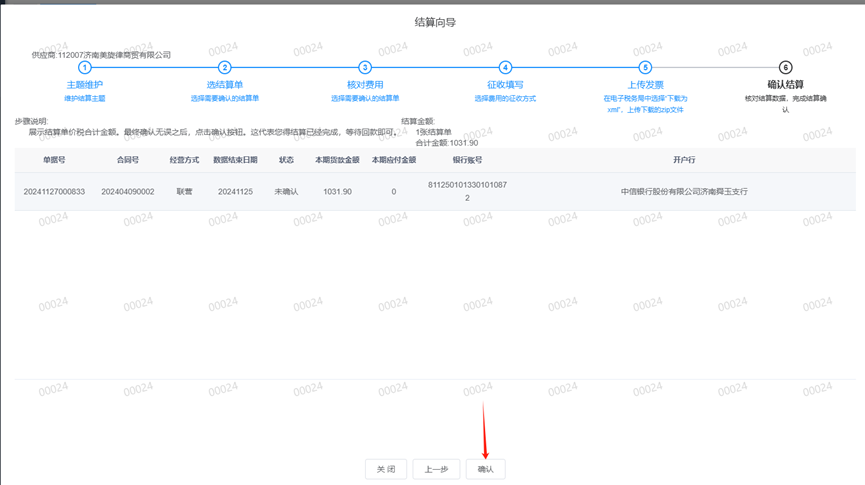Select step 5 circle 上传发票
This screenshot has height=485, width=865.
point(645,67)
